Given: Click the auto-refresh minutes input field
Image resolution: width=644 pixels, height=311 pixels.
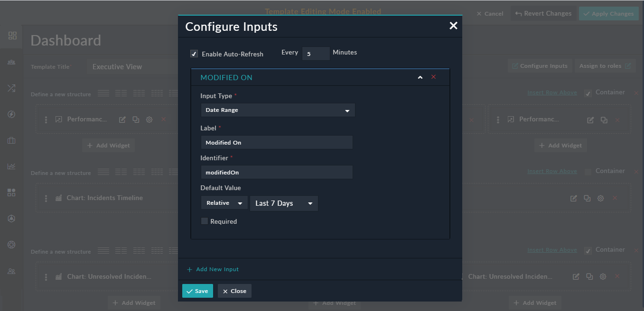Looking at the screenshot, I should (x=316, y=53).
